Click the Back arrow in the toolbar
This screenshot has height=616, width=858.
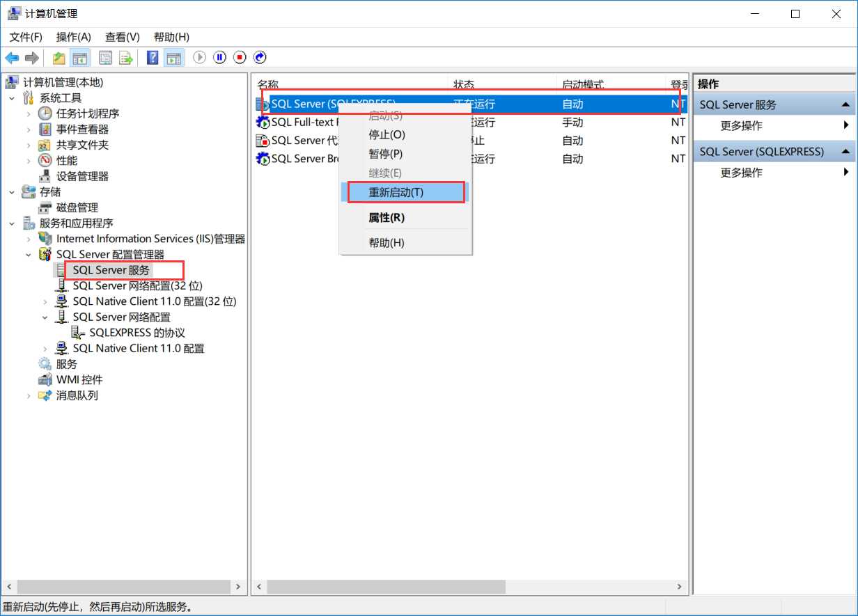[x=12, y=58]
